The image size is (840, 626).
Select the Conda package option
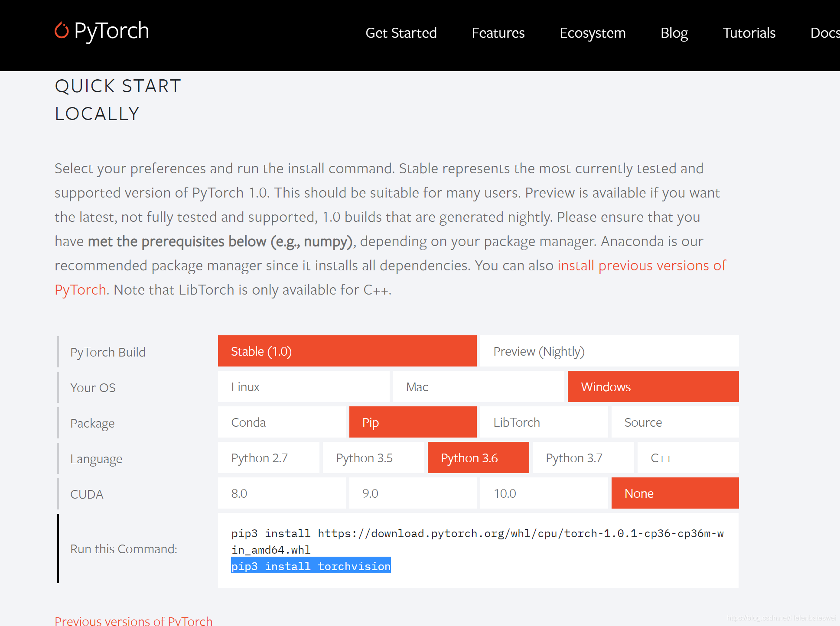[x=282, y=422]
